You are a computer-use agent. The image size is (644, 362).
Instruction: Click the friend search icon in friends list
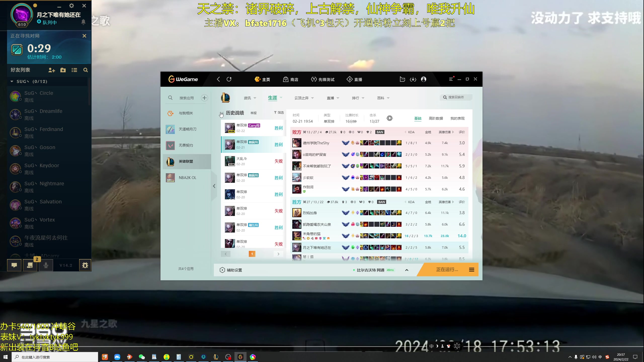(86, 70)
